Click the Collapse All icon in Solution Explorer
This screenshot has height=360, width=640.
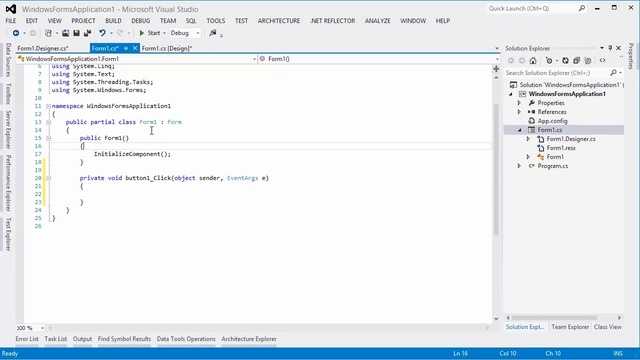[576, 61]
